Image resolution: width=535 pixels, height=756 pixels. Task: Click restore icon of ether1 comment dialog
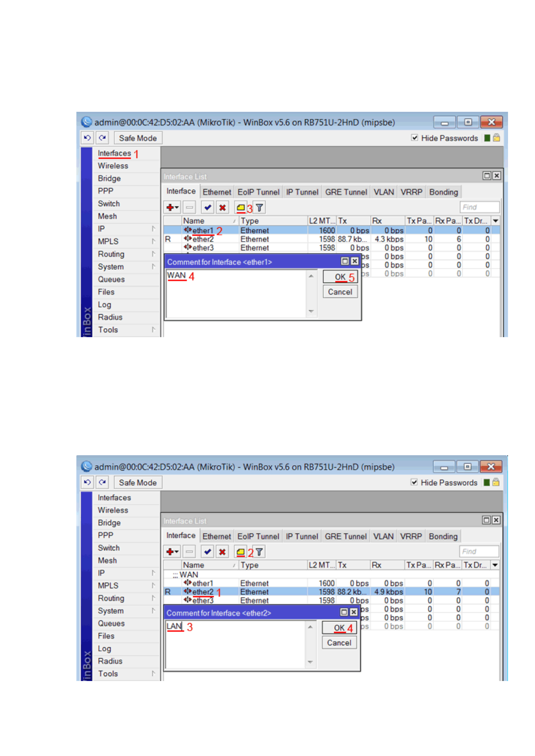345,261
